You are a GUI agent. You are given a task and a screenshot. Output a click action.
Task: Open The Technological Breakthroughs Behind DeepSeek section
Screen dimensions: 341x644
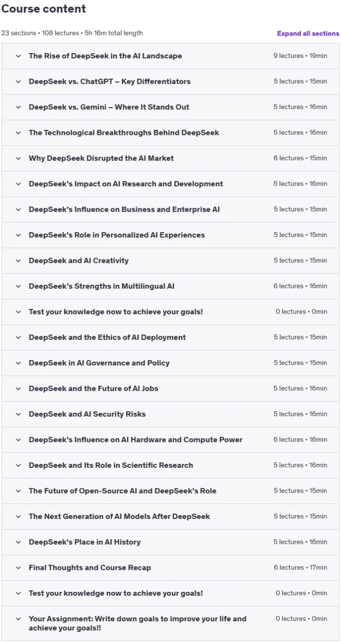coord(170,132)
